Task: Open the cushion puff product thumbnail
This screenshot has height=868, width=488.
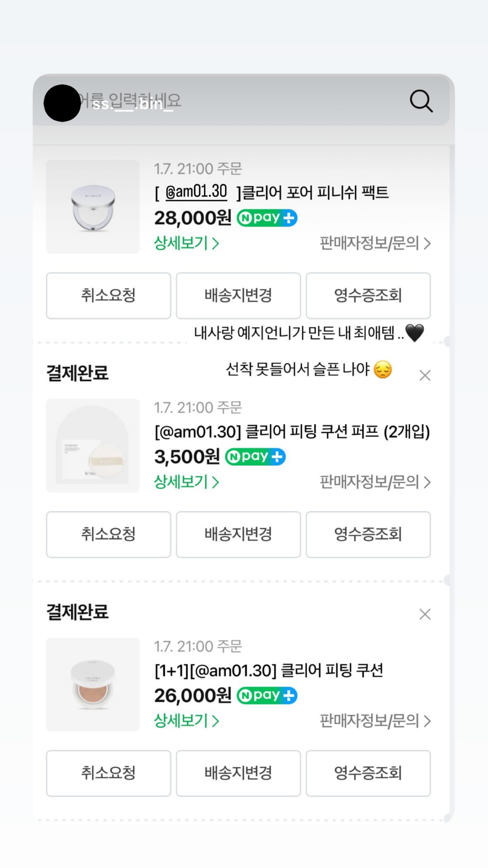Action: point(93,446)
